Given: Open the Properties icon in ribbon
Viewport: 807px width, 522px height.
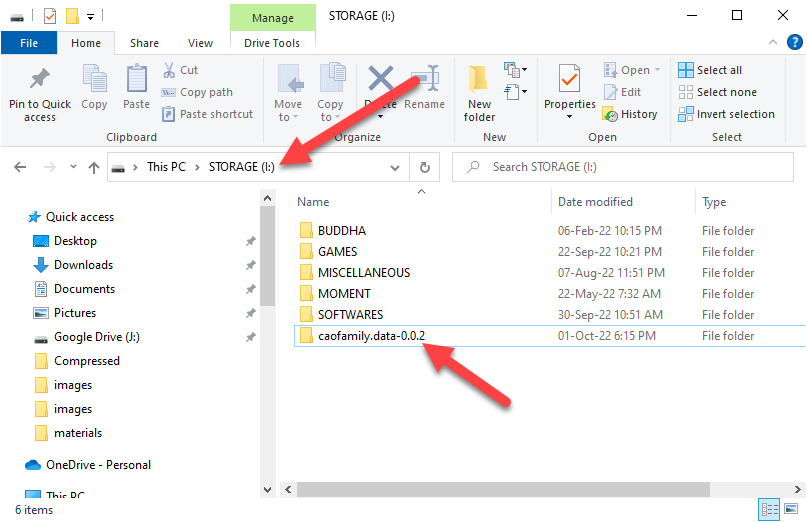Looking at the screenshot, I should pos(569,80).
